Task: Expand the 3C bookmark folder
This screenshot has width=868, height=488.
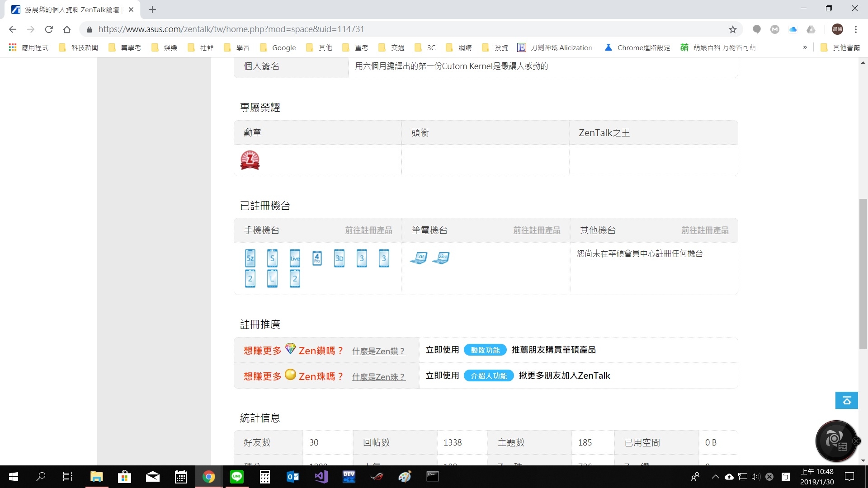Action: (x=425, y=47)
